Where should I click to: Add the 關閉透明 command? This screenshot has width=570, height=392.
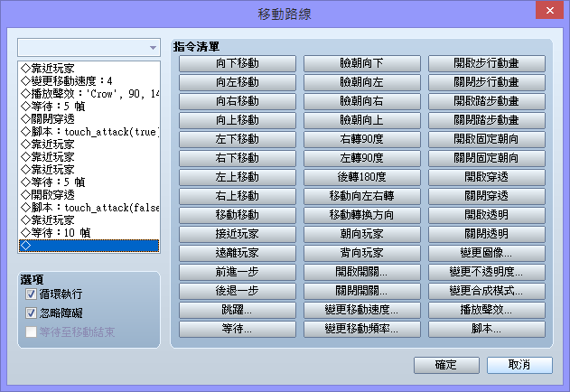[x=486, y=234]
